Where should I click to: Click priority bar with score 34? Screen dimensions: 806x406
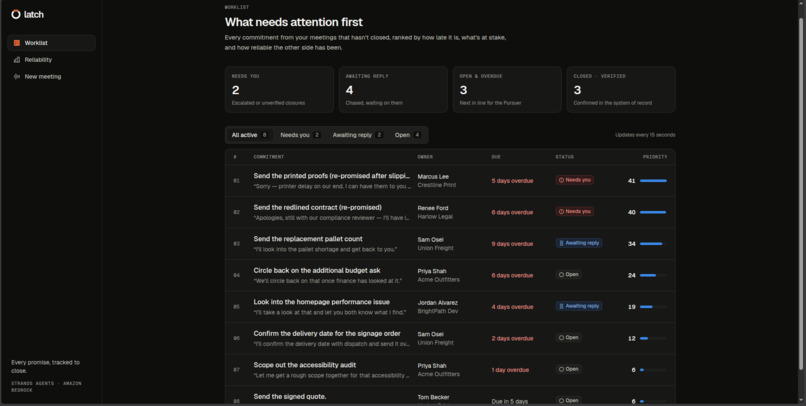click(x=653, y=244)
